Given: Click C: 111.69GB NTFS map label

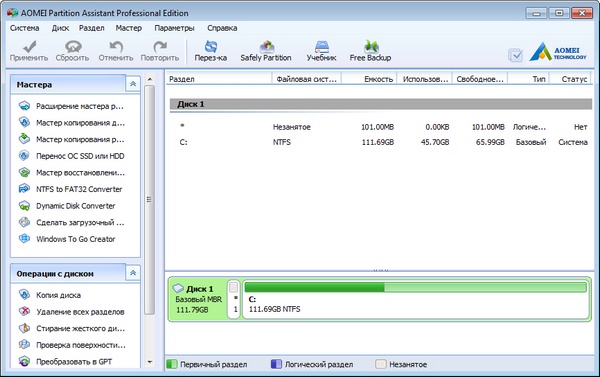Looking at the screenshot, I should click(274, 305).
